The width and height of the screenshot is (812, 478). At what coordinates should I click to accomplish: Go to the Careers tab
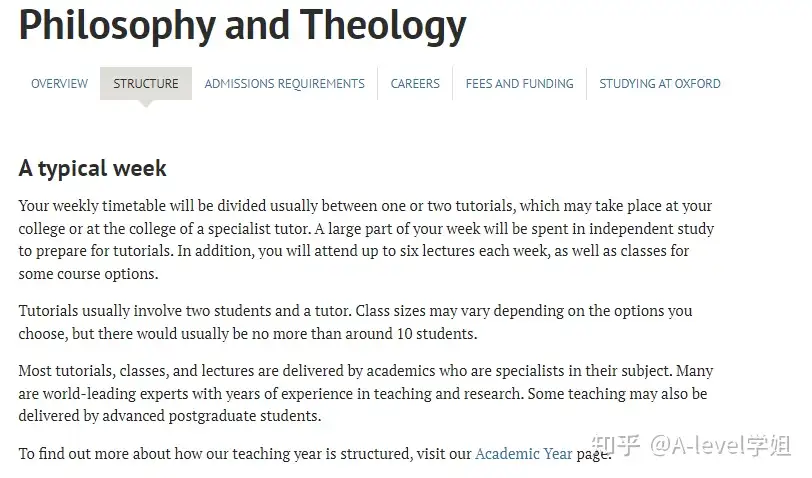coord(415,83)
